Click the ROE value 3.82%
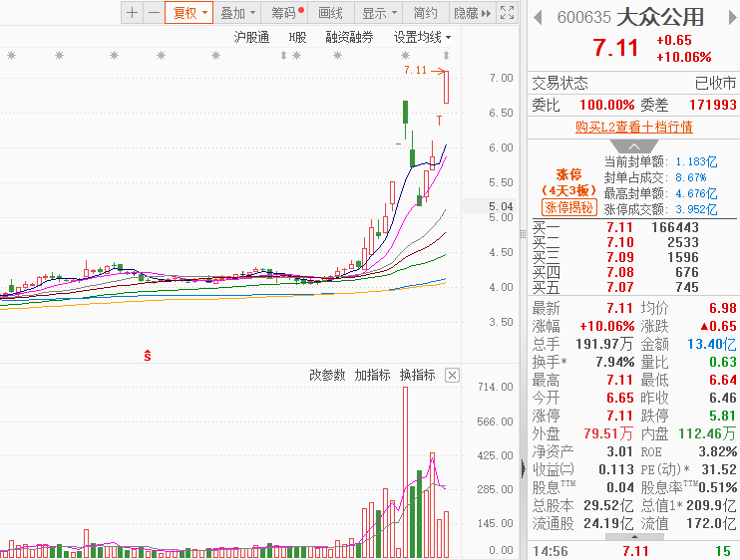This screenshot has height=560, width=740. (718, 451)
